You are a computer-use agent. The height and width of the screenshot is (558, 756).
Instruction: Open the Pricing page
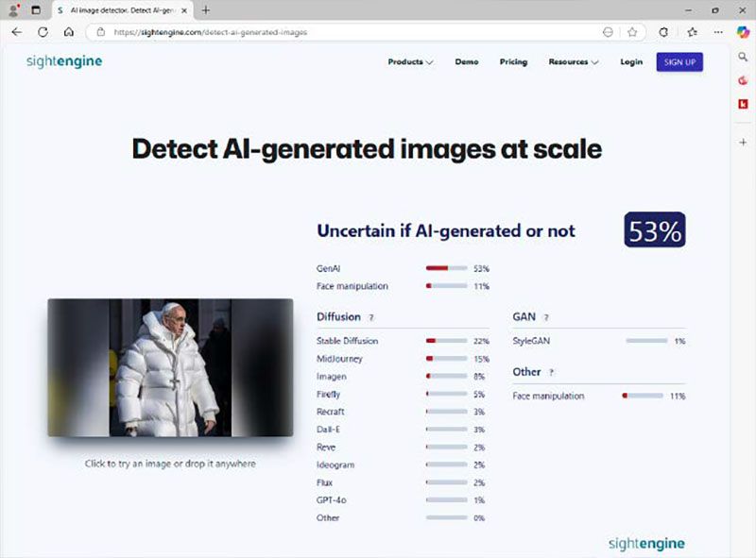coord(513,61)
